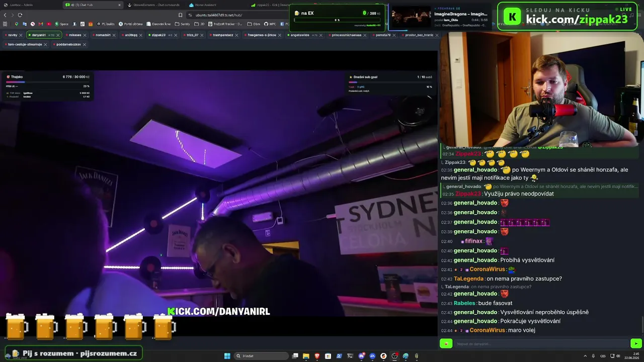Open OBS Studio from the taskbar
Viewport: 644px width, 362px height.
tap(394, 356)
